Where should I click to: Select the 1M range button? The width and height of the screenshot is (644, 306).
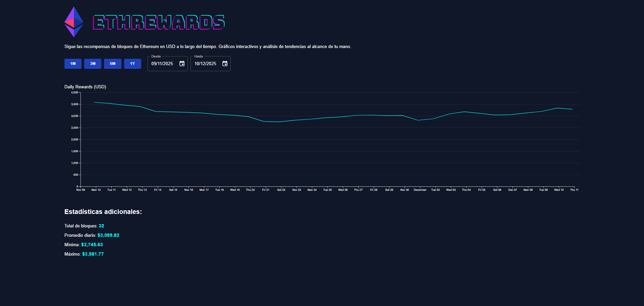[x=73, y=63]
